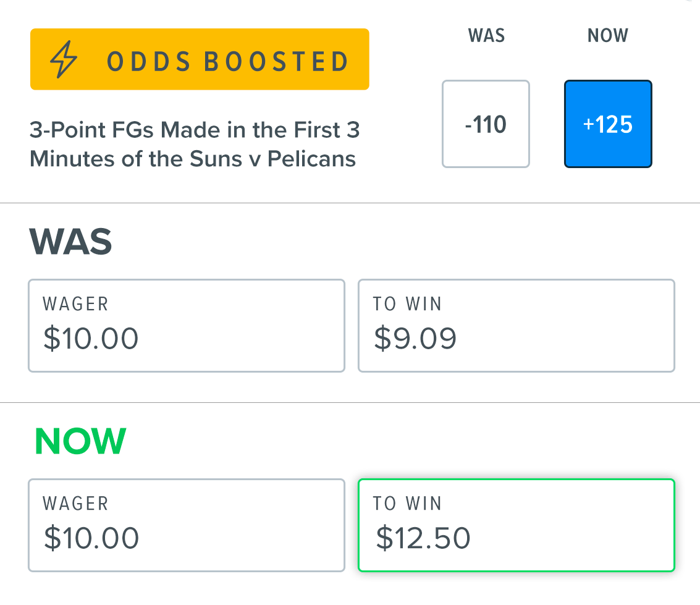Click the WAGER field under WAS section

coord(186,325)
